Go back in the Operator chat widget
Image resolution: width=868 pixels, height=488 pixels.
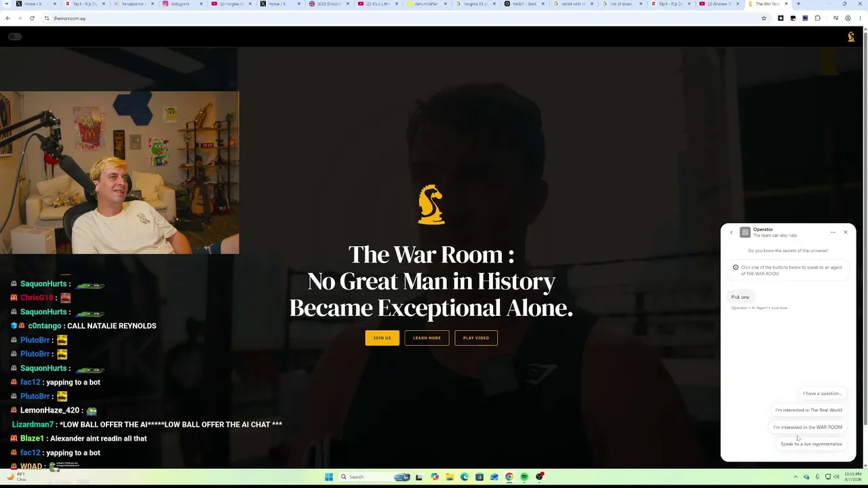coord(731,232)
